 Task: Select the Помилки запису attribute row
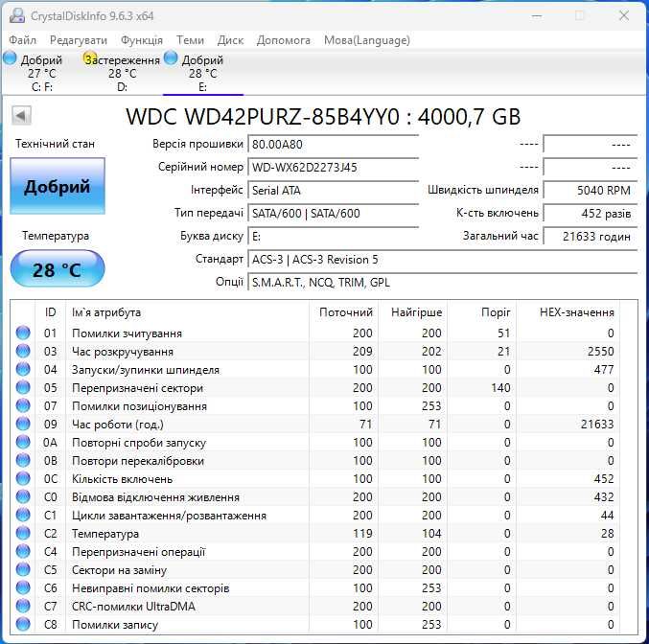(317, 624)
